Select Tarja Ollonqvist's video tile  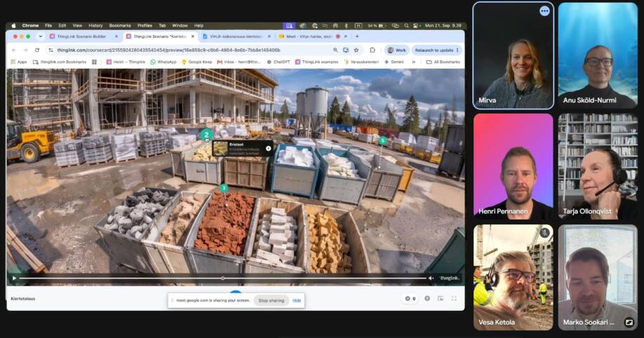(x=598, y=166)
